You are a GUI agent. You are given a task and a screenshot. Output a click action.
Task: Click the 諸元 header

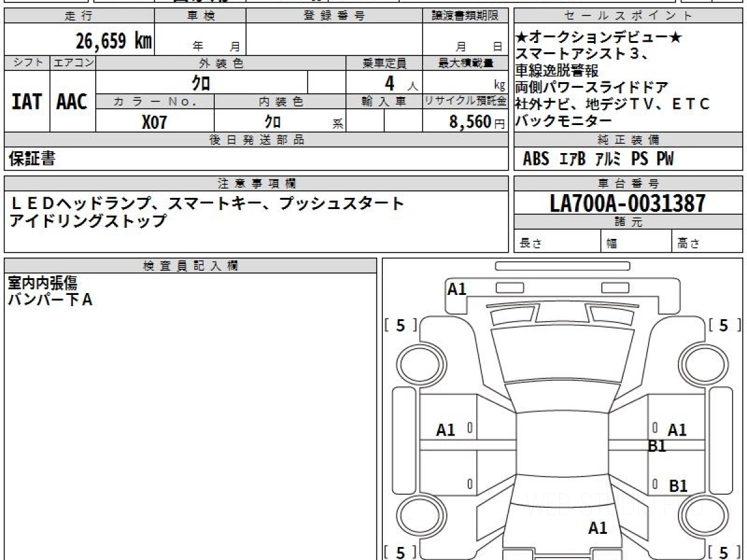(x=629, y=222)
